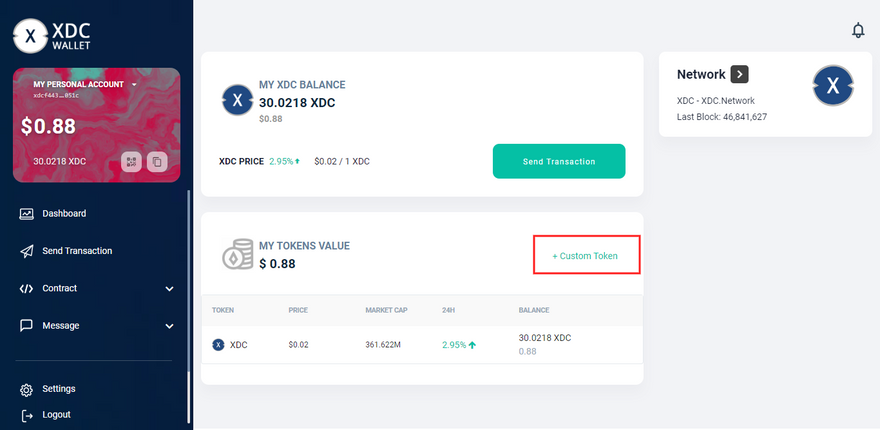
Task: Show the account QR code
Action: tap(131, 161)
